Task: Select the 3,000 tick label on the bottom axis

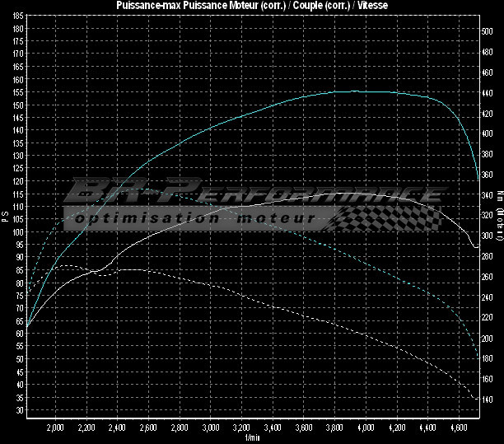Action: coord(211,428)
